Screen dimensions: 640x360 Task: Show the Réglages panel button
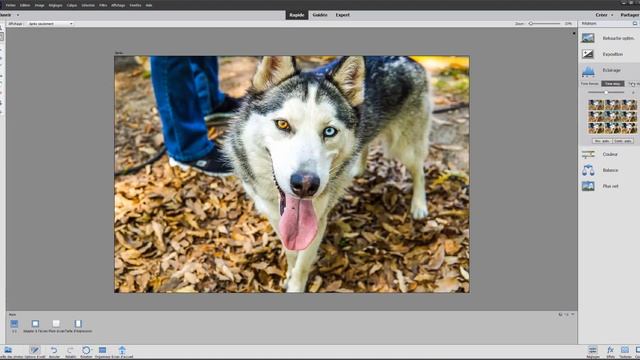tap(593, 352)
